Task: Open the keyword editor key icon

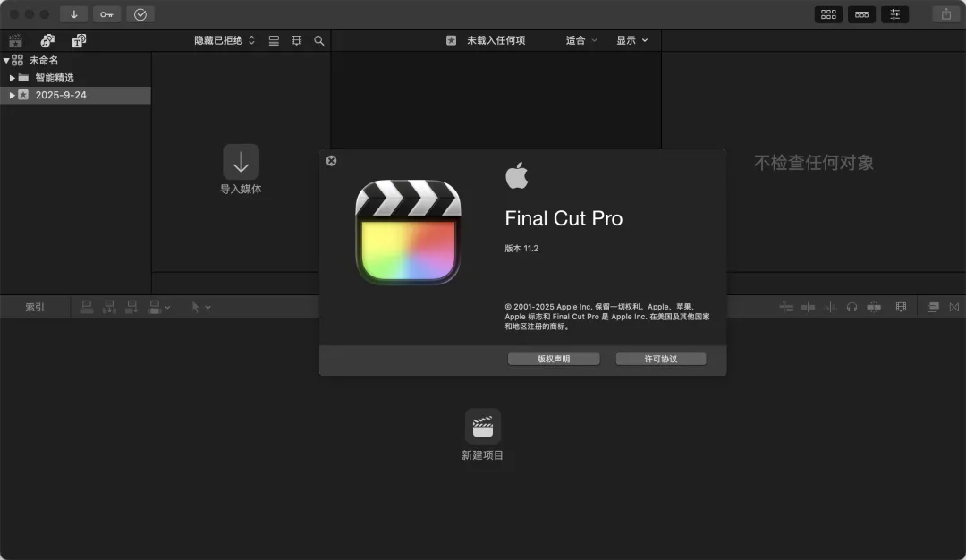Action: pyautogui.click(x=106, y=14)
